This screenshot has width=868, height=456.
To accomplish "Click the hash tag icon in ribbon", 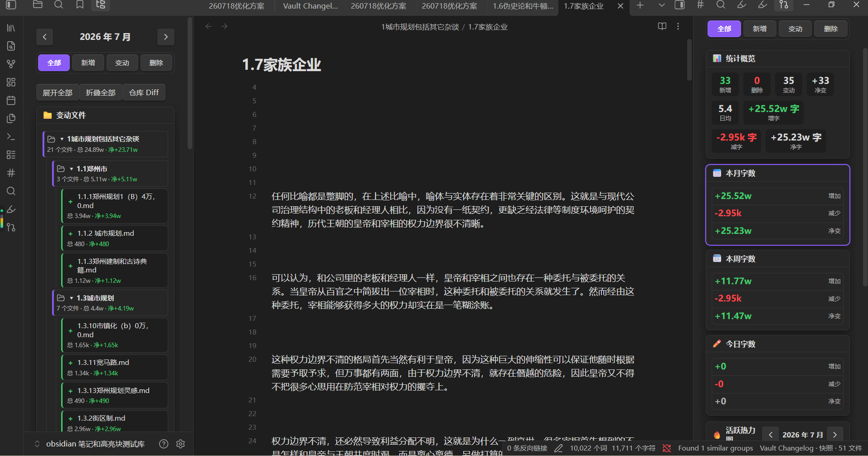I will click(x=11, y=173).
